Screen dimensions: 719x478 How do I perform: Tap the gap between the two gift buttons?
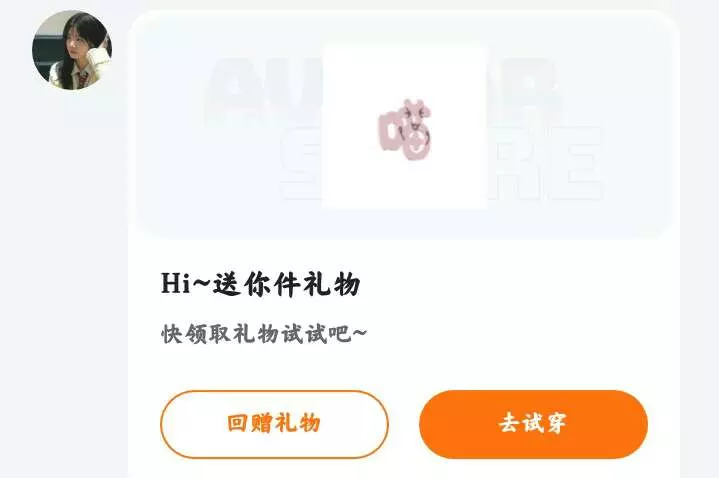(404, 424)
